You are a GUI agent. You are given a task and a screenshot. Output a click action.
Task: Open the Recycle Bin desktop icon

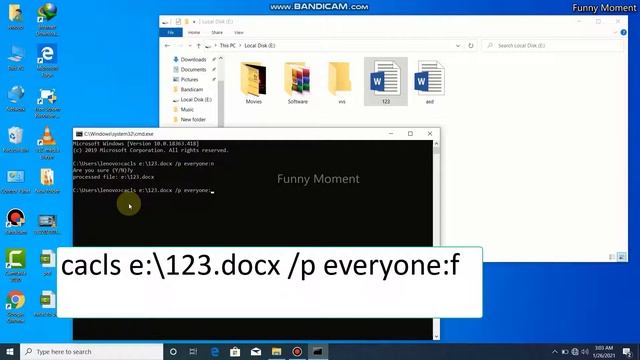pos(16,140)
